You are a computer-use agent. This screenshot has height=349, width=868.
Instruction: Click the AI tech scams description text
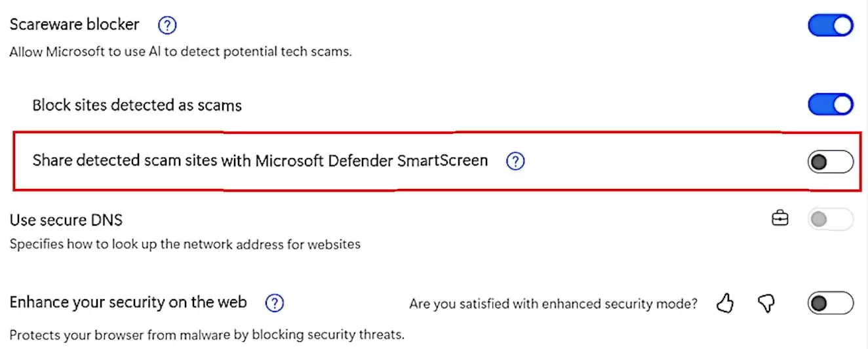coord(181,52)
